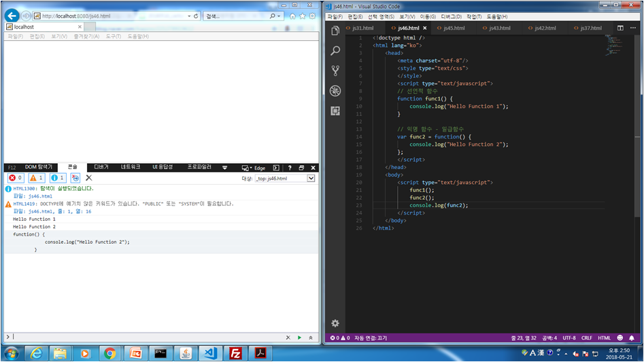Expand the IE address bar dropdown
The height and width of the screenshot is (362, 644).
(x=189, y=16)
